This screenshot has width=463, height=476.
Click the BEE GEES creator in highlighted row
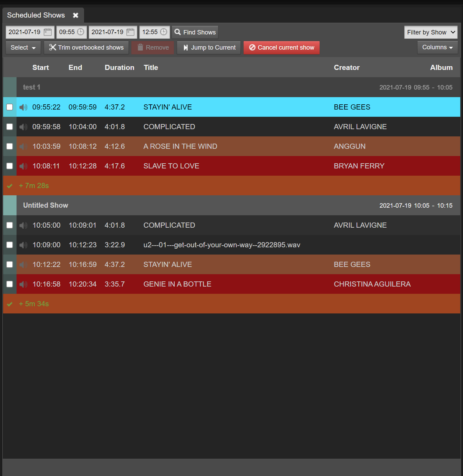pos(352,107)
